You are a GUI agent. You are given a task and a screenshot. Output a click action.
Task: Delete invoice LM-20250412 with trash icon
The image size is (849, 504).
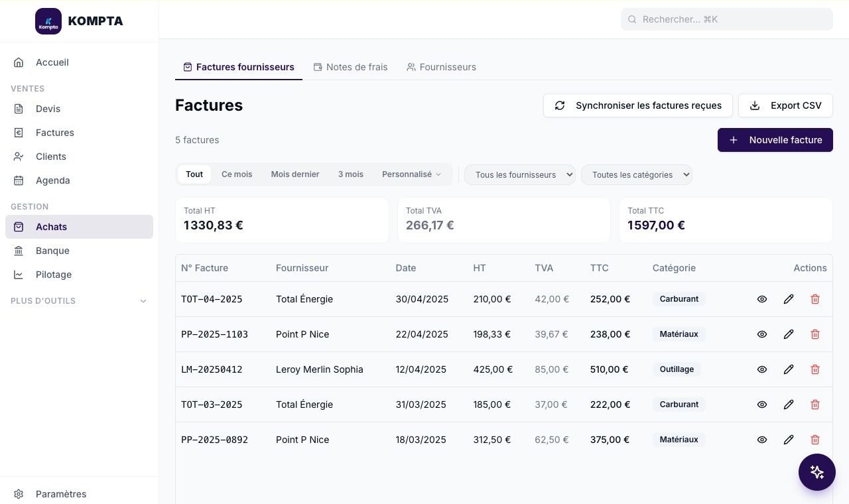(815, 369)
